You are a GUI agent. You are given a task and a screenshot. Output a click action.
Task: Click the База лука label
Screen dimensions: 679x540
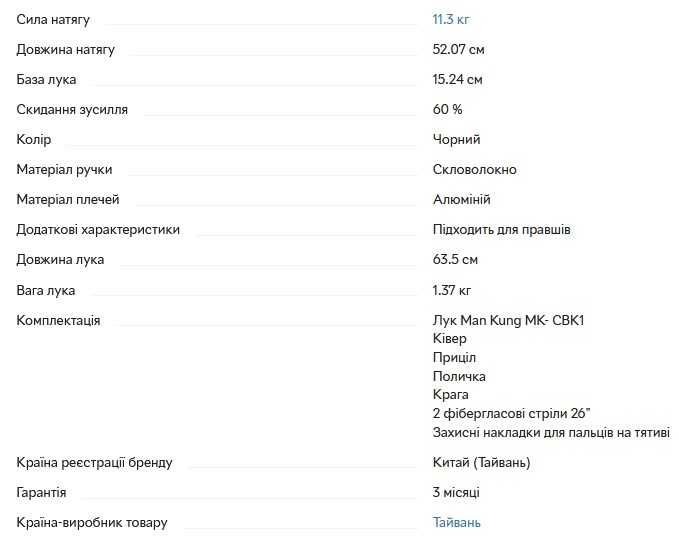coord(46,79)
